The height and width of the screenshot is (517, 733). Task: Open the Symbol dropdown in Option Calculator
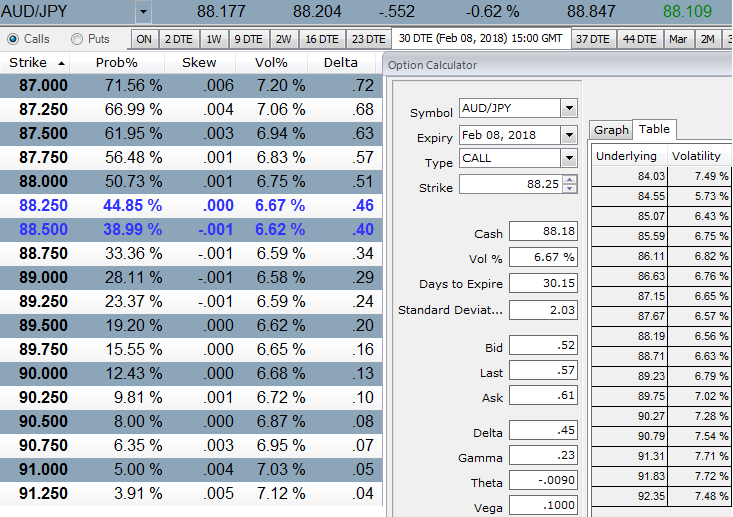pos(569,108)
